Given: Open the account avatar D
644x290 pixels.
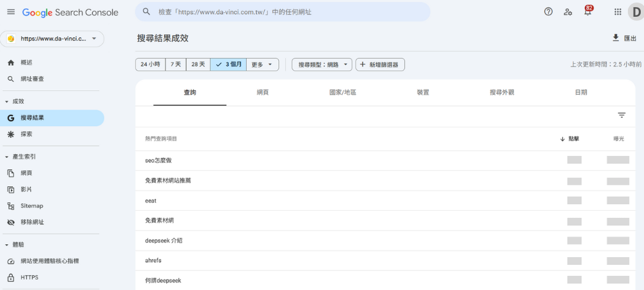Looking at the screenshot, I should click(x=636, y=12).
